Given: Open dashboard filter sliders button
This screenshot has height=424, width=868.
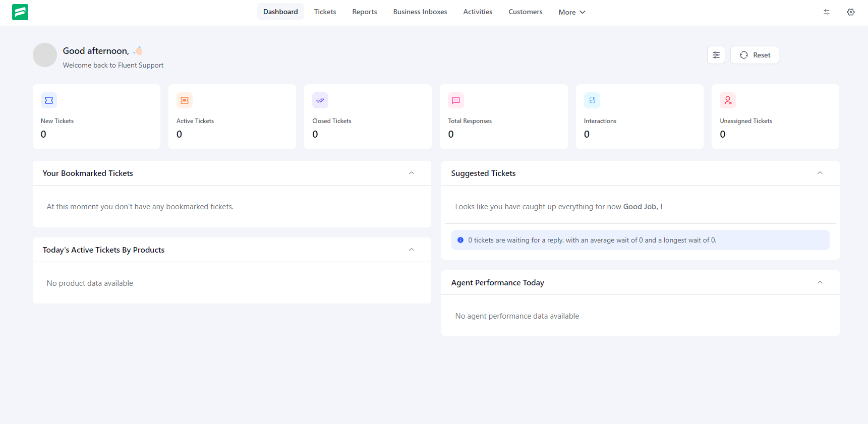Looking at the screenshot, I should pos(716,55).
